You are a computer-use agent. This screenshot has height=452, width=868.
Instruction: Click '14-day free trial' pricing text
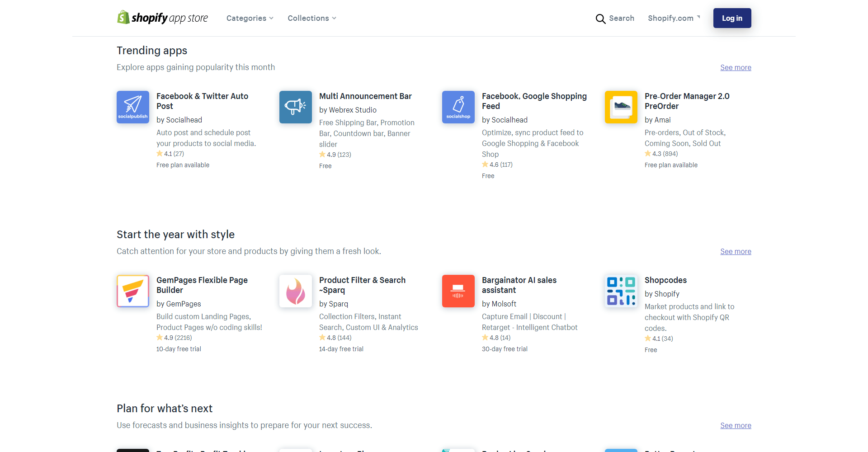click(x=341, y=349)
